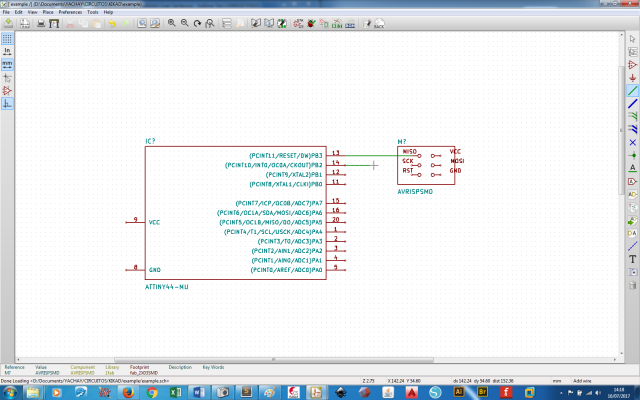Toggle hidden pins display
Viewport: 640px width, 400px height.
(7, 91)
